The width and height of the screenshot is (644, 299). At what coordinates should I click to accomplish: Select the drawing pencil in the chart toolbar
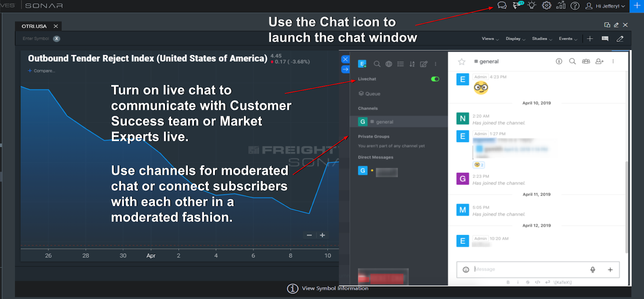620,39
